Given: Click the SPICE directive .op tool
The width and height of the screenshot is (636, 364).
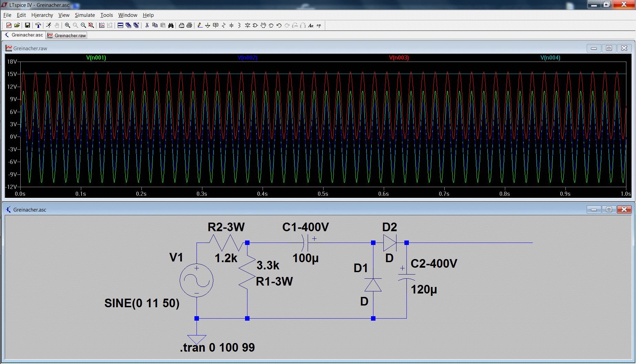Looking at the screenshot, I should 319,25.
